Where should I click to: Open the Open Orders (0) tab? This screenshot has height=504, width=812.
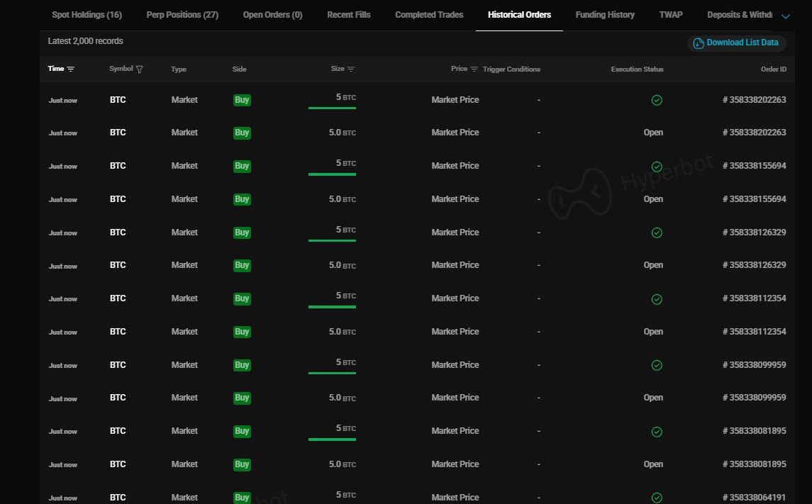click(x=272, y=15)
